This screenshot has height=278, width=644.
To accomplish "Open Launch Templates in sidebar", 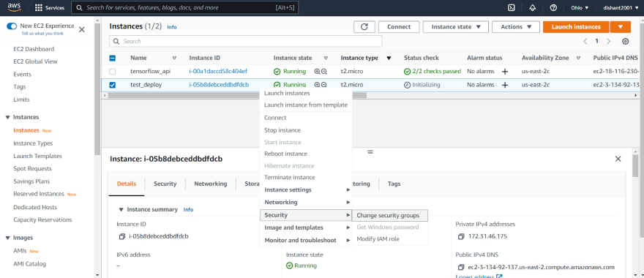I will point(38,156).
